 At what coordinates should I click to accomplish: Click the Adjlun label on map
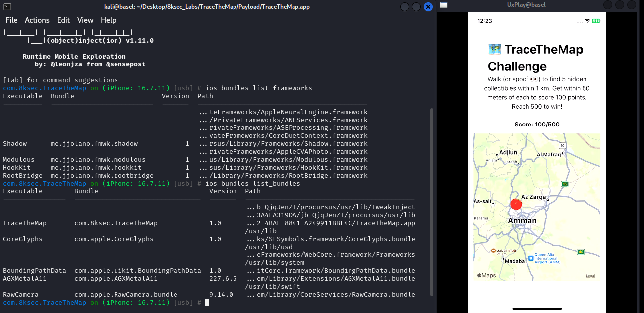pos(508,152)
